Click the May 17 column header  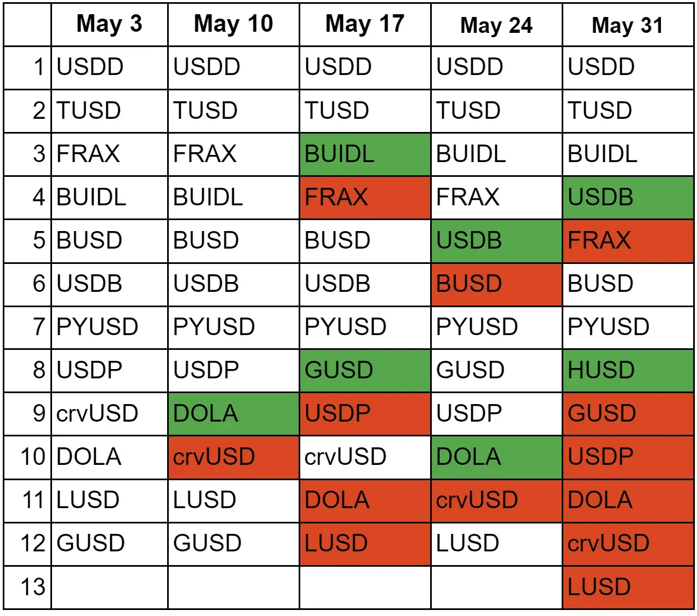click(365, 24)
